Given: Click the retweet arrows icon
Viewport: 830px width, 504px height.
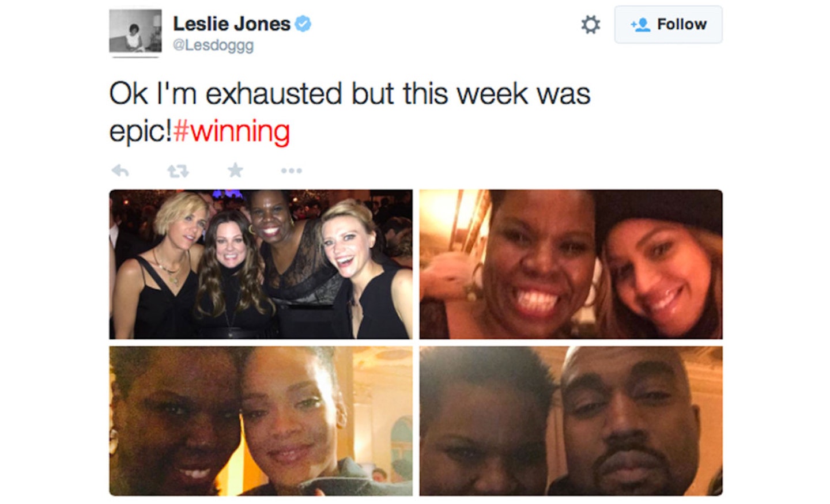Looking at the screenshot, I should pyautogui.click(x=178, y=171).
